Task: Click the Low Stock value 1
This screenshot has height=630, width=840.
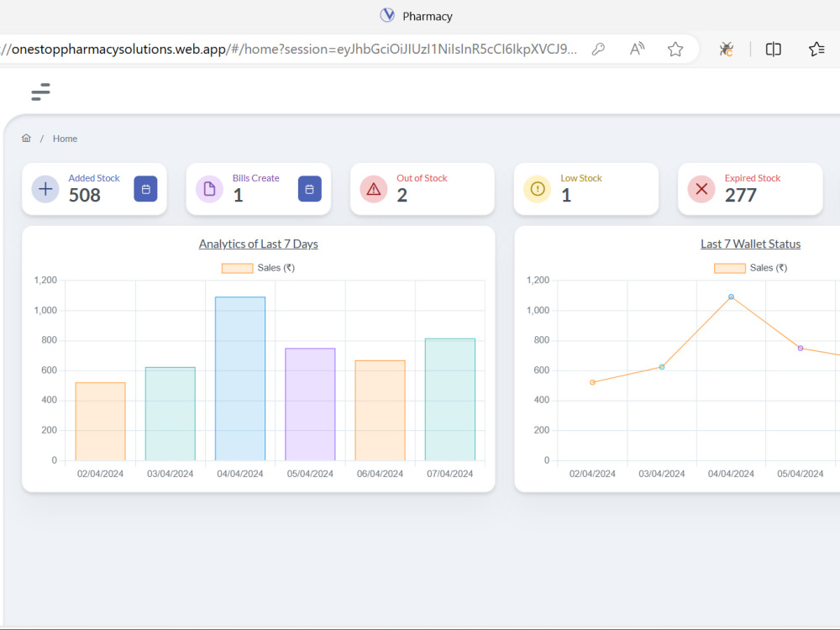Action: pos(566,195)
